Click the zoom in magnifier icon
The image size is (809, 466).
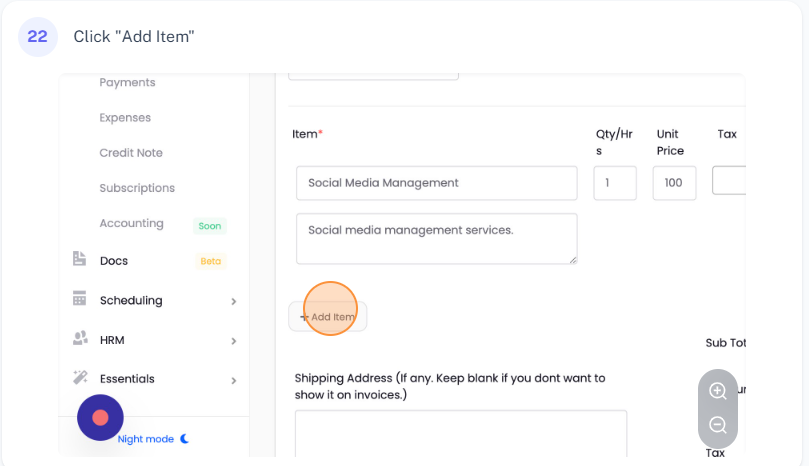click(717, 391)
